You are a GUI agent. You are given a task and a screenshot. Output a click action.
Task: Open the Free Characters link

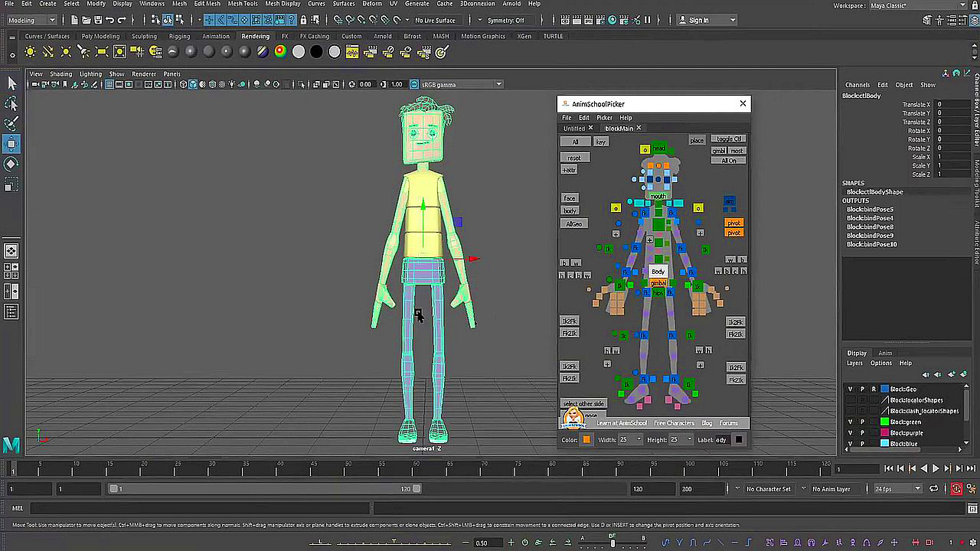coord(674,423)
